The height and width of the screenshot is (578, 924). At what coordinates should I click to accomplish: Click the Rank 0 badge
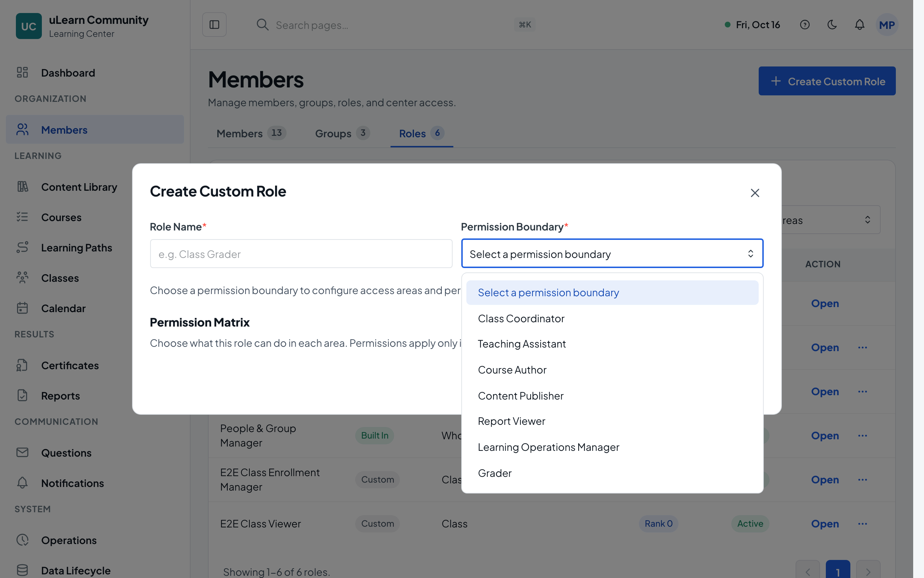pyautogui.click(x=658, y=524)
